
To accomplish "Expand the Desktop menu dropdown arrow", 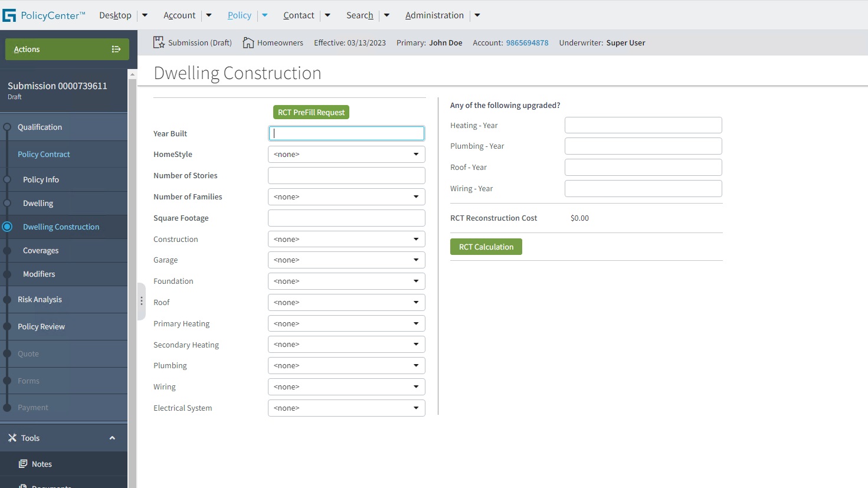I will pyautogui.click(x=145, y=15).
